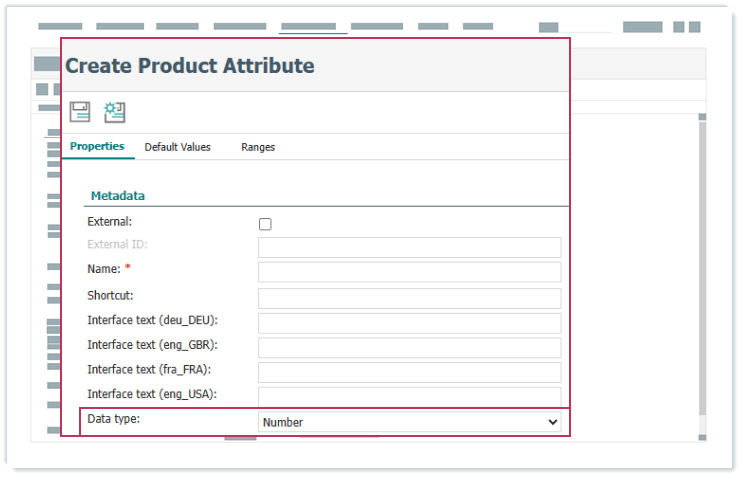Click the External label text
Screen dimensions: 742x478
pyautogui.click(x=110, y=221)
